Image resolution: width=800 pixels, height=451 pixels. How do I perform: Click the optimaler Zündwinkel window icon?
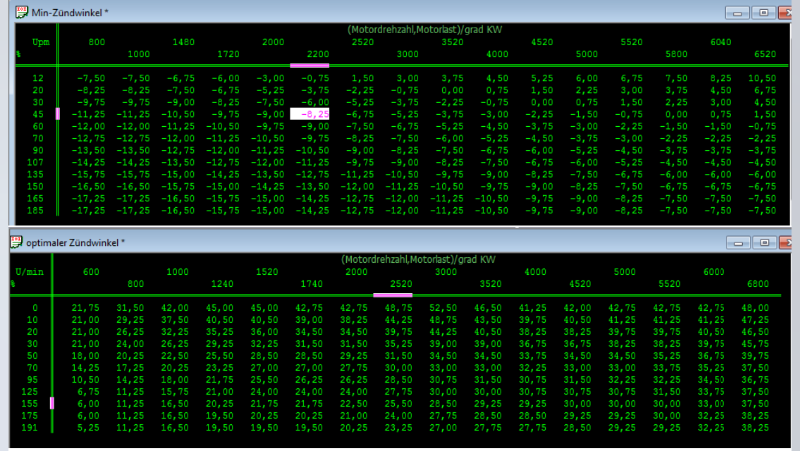click(19, 241)
